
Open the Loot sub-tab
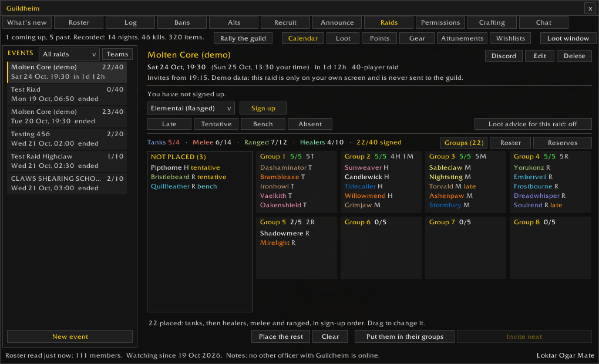pyautogui.click(x=343, y=38)
